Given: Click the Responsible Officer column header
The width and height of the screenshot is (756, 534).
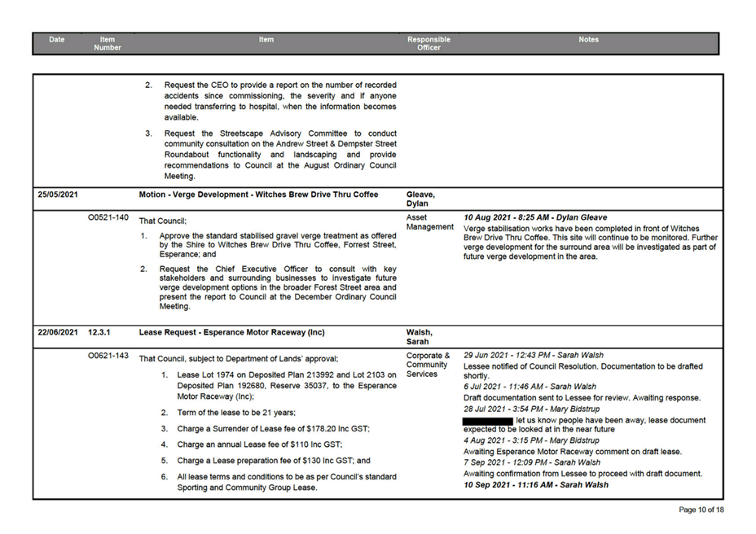Looking at the screenshot, I should pos(429,44).
